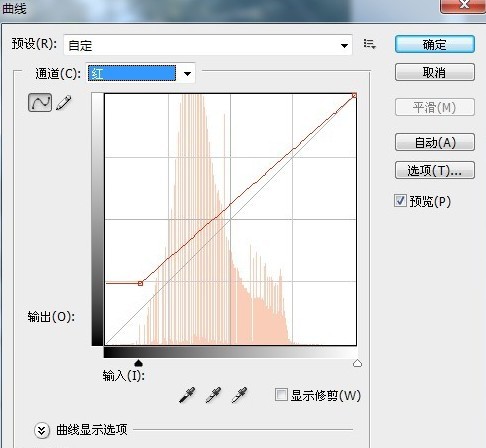Expand the 曲线显示选项 section
The image size is (486, 448).
point(42,430)
